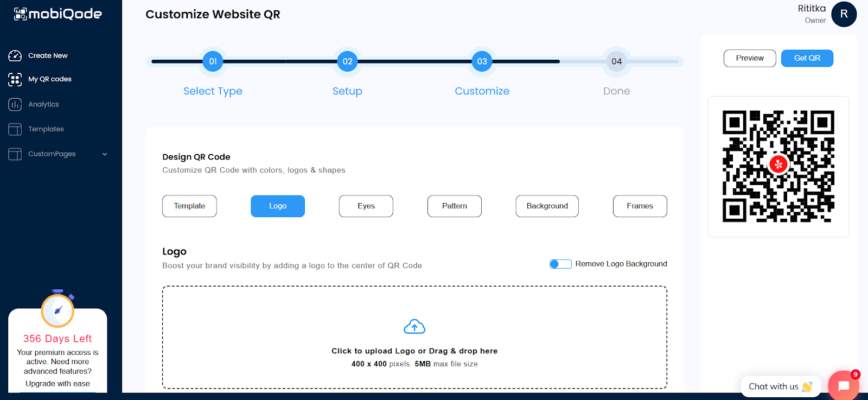Open the chat bubble icon
The image size is (868, 400).
coord(843,386)
